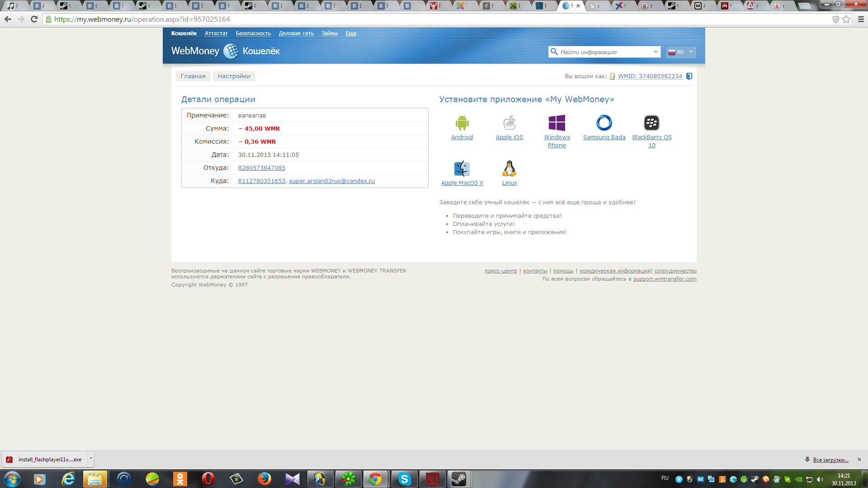Open the Windows Start menu orb
Viewport: 868px width, 488px height.
click(12, 479)
